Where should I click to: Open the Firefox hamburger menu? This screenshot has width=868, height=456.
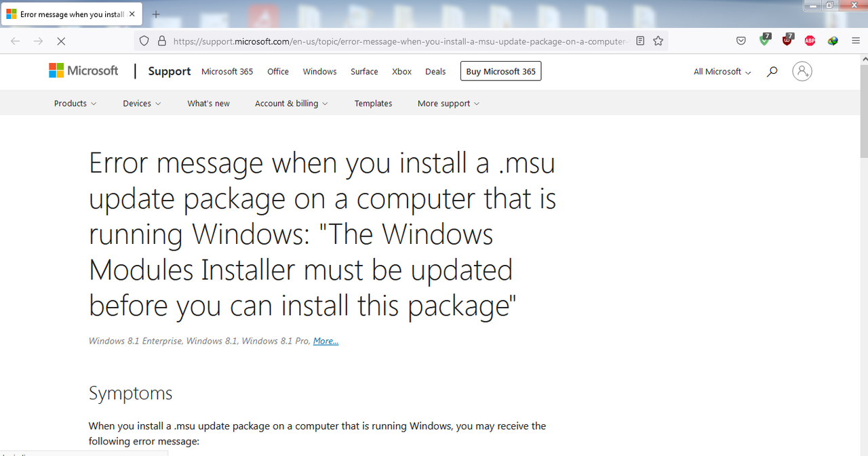pos(855,41)
